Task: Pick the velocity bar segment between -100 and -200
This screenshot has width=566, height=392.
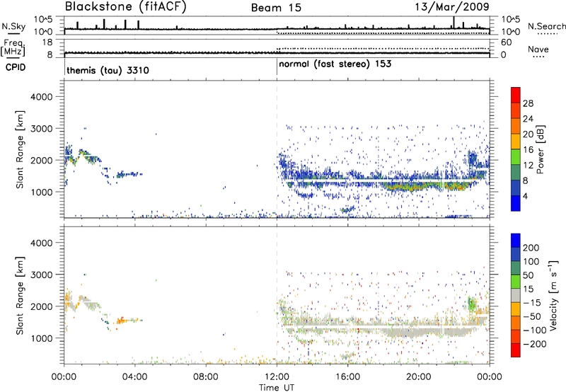Action: tap(516, 336)
